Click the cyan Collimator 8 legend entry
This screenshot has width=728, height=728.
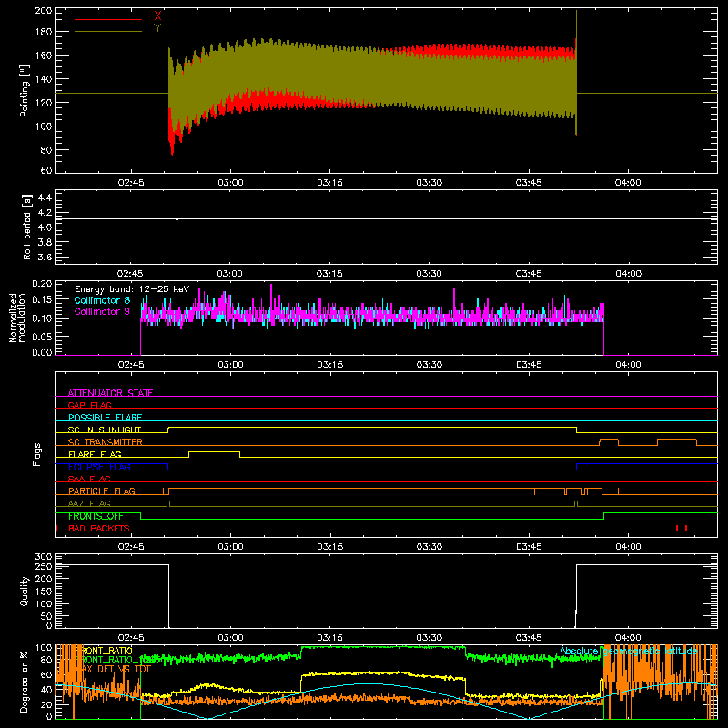pyautogui.click(x=102, y=300)
